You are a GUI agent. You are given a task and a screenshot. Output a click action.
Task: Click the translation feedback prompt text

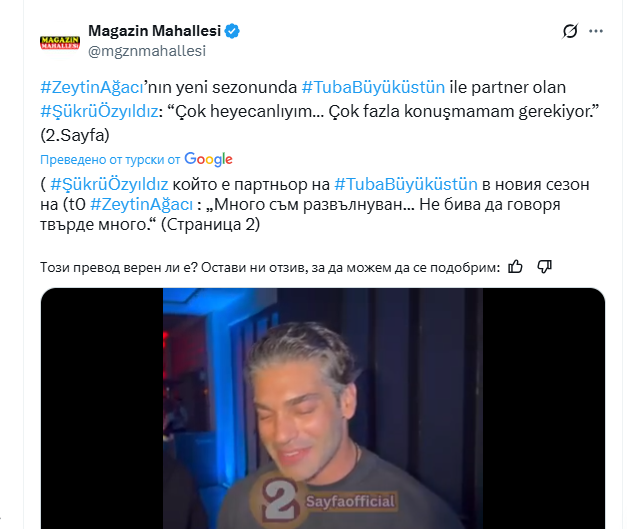pos(270,267)
